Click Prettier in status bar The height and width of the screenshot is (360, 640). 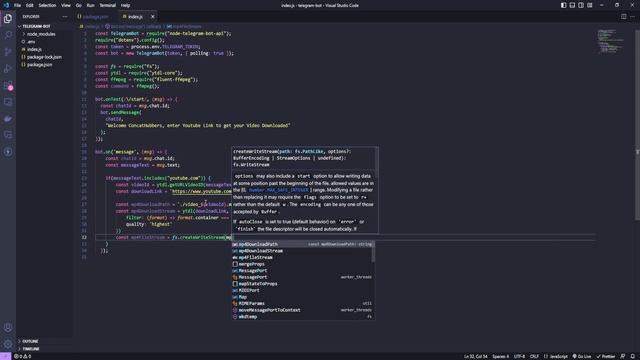(x=606, y=356)
